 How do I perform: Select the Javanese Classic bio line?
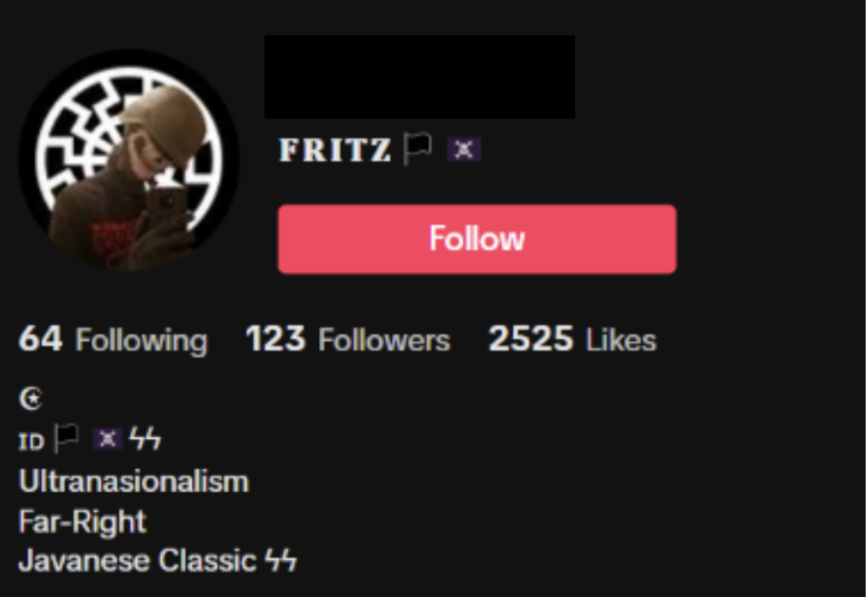click(x=158, y=561)
